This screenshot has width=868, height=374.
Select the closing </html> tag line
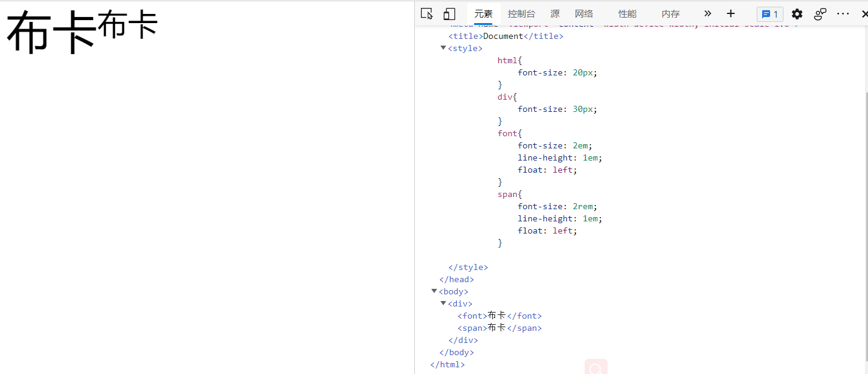tap(447, 364)
